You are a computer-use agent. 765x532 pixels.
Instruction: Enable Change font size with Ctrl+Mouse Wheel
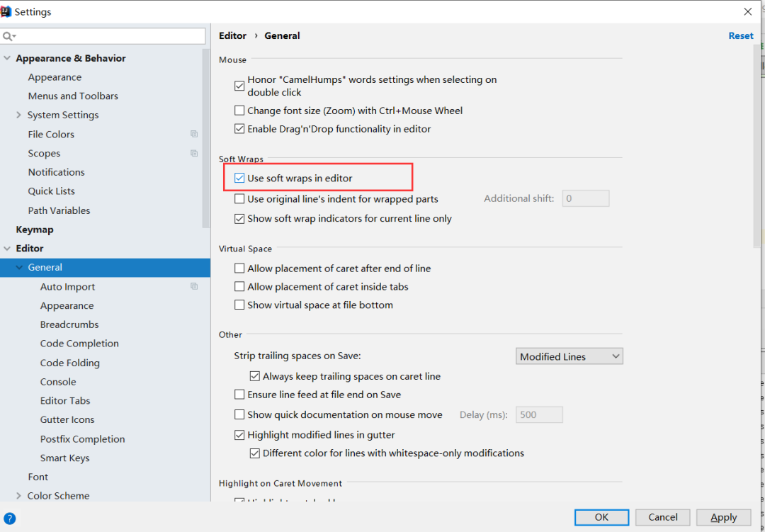coord(239,111)
